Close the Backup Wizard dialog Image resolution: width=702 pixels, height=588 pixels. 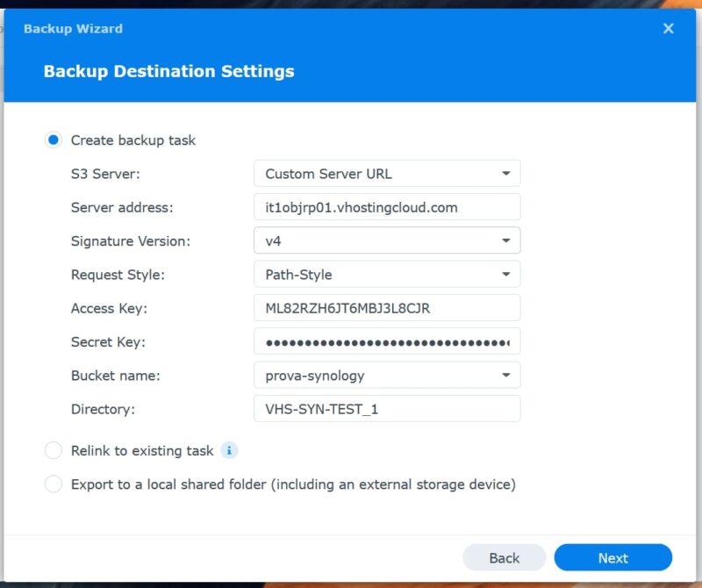668,29
